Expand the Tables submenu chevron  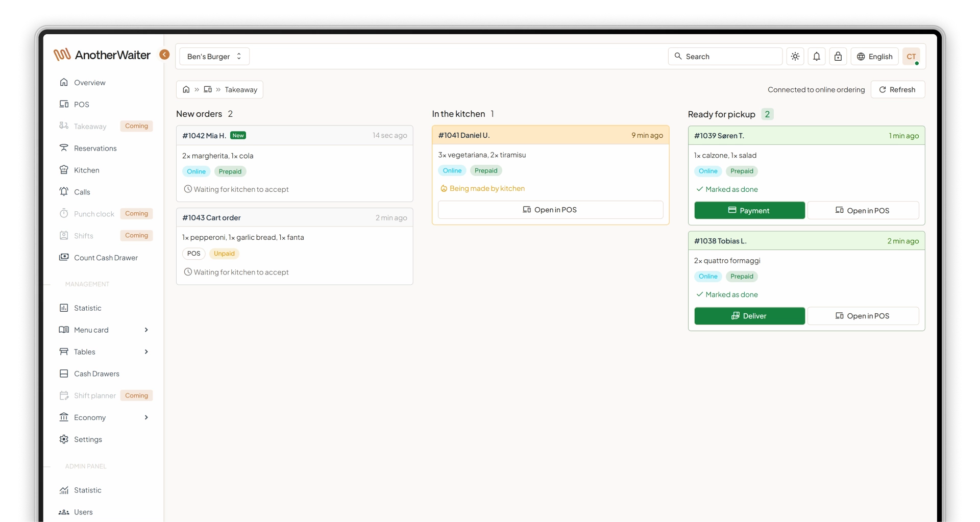(146, 352)
